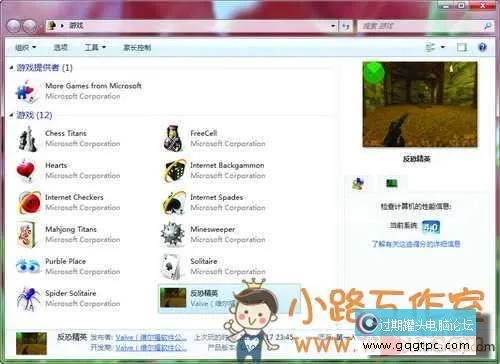
Task: Open the address bar history dropdown
Action: [333, 26]
